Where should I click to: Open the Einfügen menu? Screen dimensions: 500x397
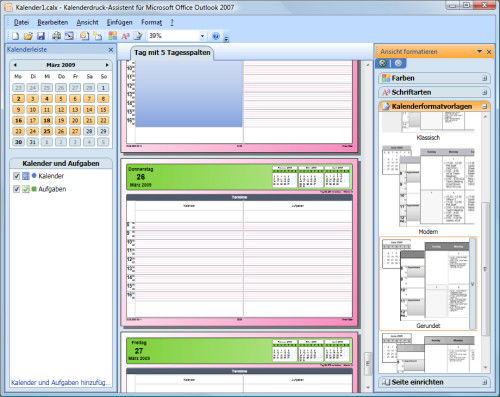[x=119, y=22]
